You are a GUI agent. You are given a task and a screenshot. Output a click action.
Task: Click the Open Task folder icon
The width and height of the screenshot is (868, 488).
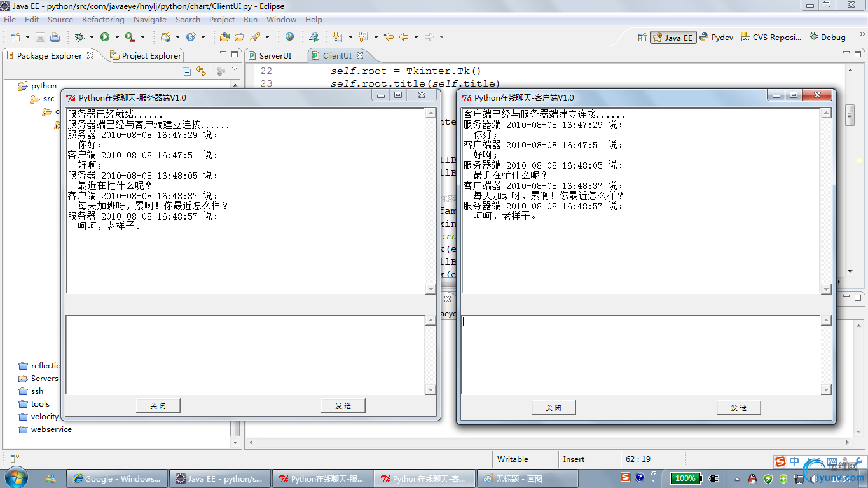(240, 38)
